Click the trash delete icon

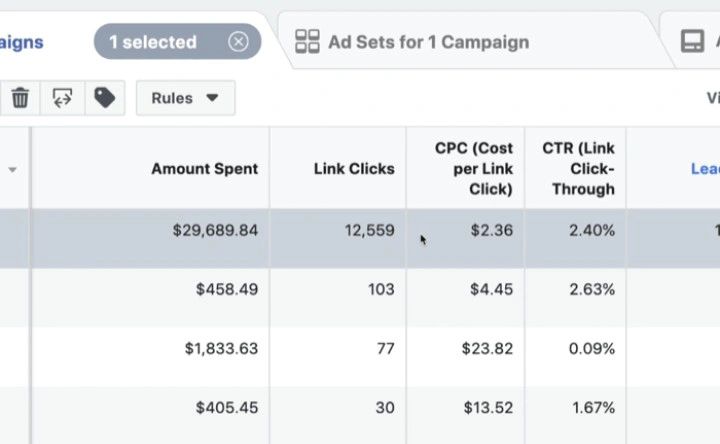20,98
